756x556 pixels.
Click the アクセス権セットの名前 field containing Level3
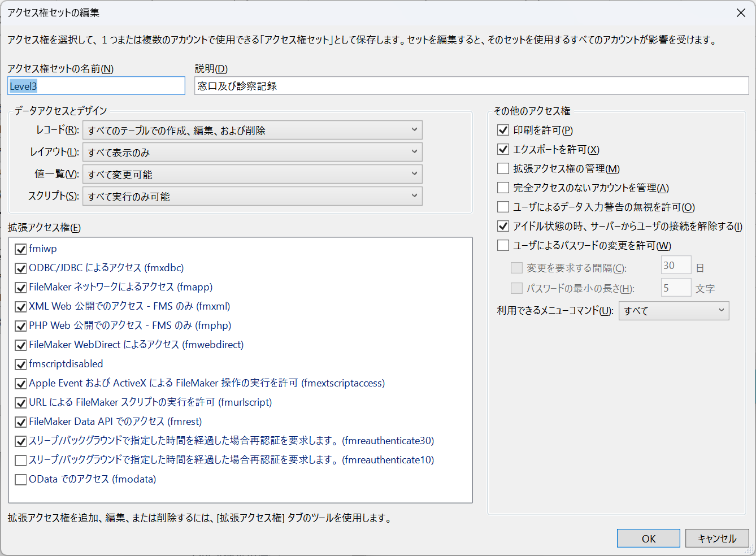click(97, 86)
